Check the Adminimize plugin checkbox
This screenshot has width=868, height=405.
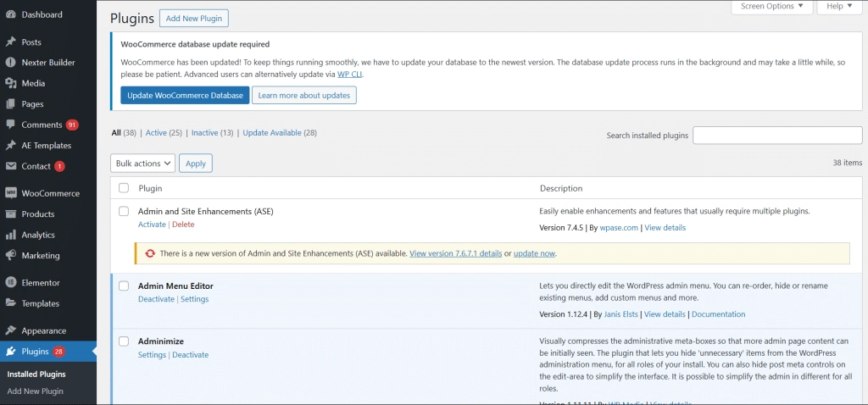point(124,341)
